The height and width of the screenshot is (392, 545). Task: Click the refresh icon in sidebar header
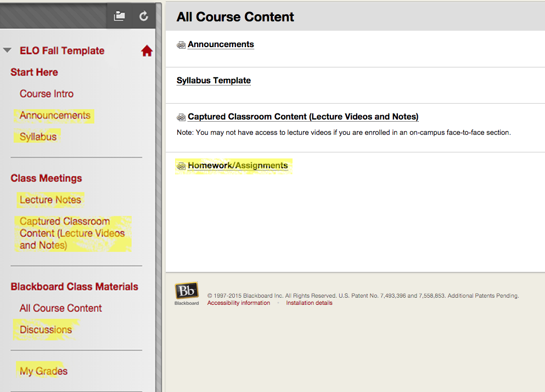tap(144, 16)
